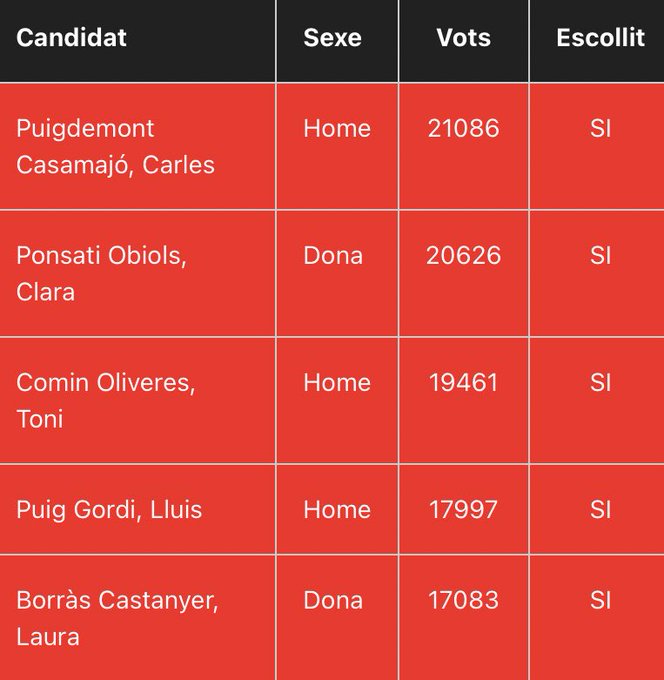This screenshot has width=664, height=680.
Task: Click Puigdemont Casamajó, Carles name cell
Action: tap(137, 147)
